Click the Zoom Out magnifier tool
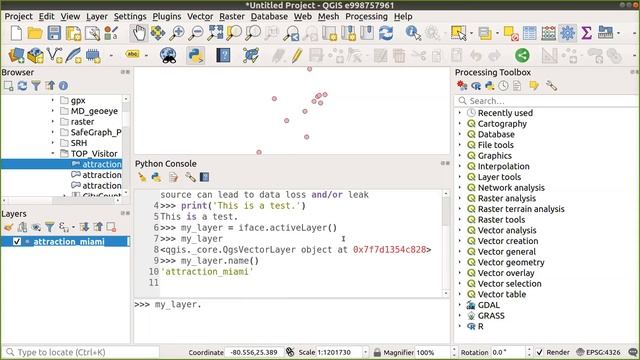 coord(196,33)
